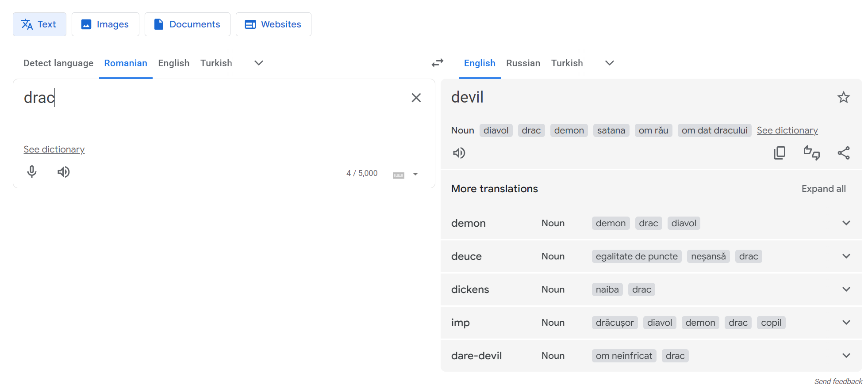Switch to Websites translation mode
868x392 pixels.
[273, 24]
